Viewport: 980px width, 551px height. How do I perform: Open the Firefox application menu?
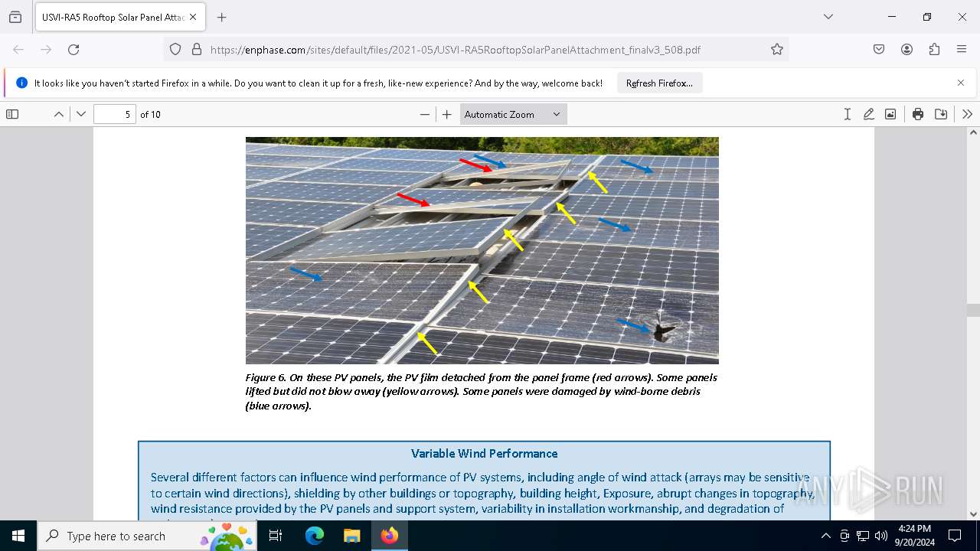point(962,49)
